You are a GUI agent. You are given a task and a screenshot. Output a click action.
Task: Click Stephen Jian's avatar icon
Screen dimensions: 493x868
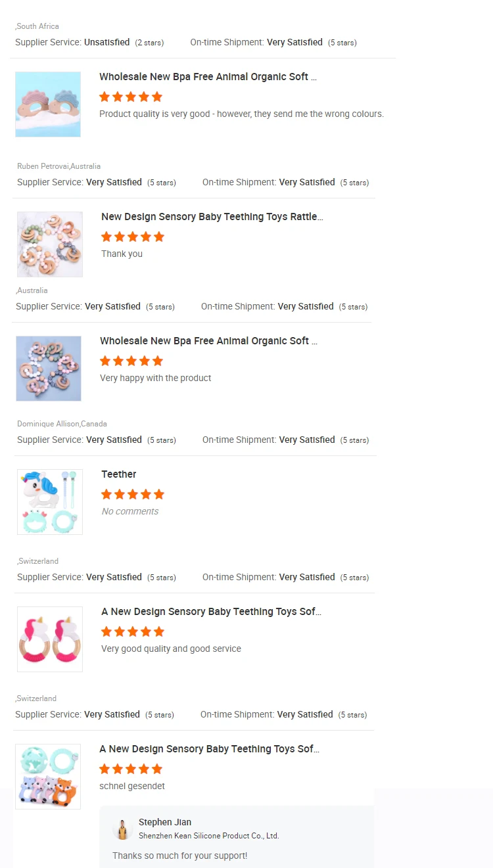tap(122, 829)
